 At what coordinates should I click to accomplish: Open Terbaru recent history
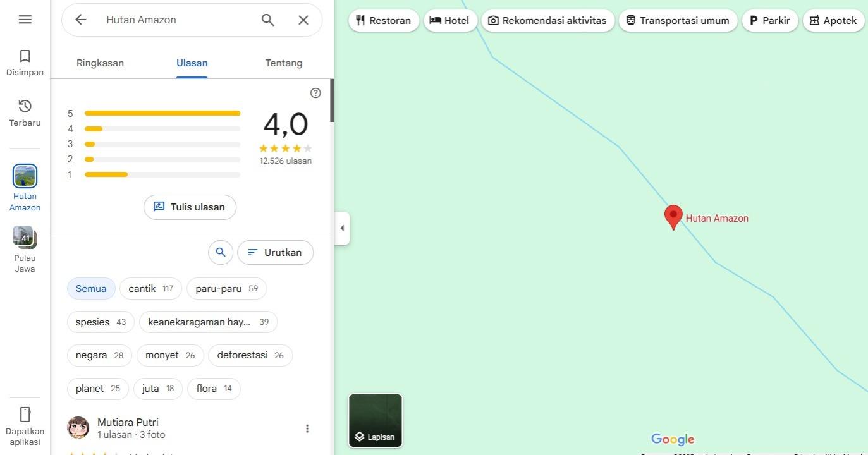[25, 113]
